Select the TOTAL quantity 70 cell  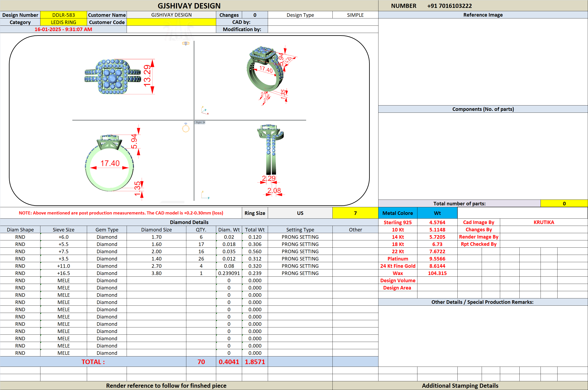pyautogui.click(x=201, y=362)
